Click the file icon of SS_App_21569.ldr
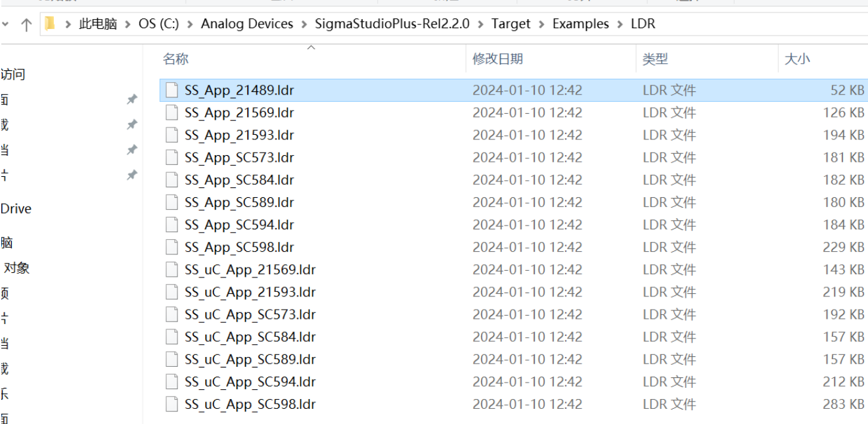The width and height of the screenshot is (868, 424). pyautogui.click(x=172, y=112)
